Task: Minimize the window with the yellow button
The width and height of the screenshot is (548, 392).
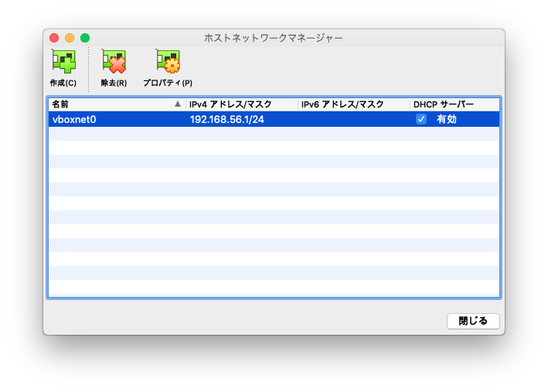Action: (70, 37)
